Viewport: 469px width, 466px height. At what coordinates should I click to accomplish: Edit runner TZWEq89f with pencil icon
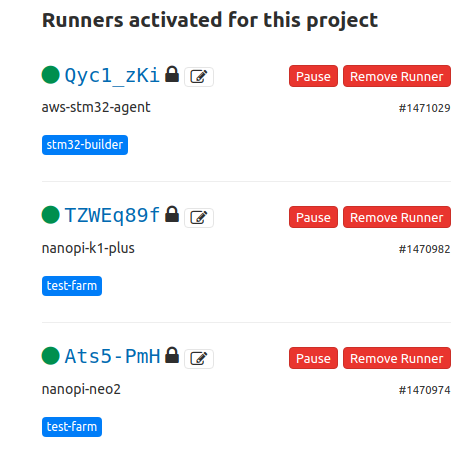(x=199, y=218)
